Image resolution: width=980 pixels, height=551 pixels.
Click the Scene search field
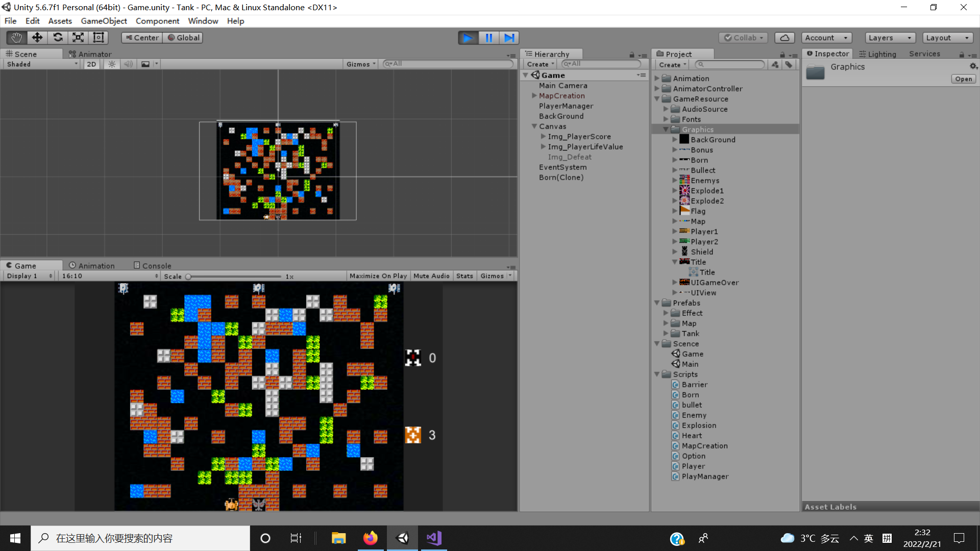(448, 64)
